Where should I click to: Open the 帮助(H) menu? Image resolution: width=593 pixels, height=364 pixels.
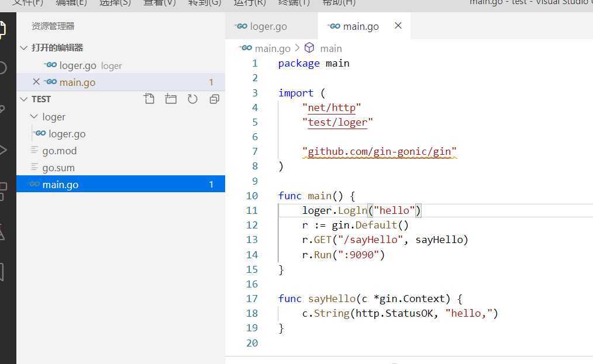click(339, 3)
